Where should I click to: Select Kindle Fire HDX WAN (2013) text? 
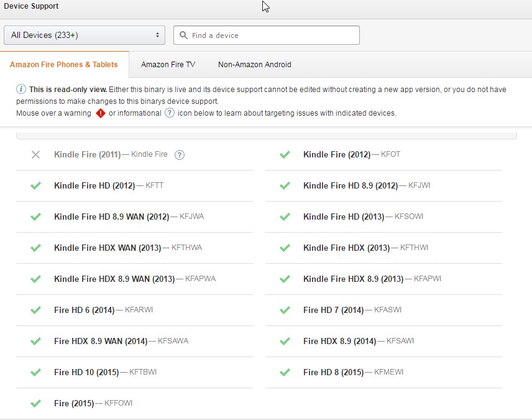click(108, 248)
